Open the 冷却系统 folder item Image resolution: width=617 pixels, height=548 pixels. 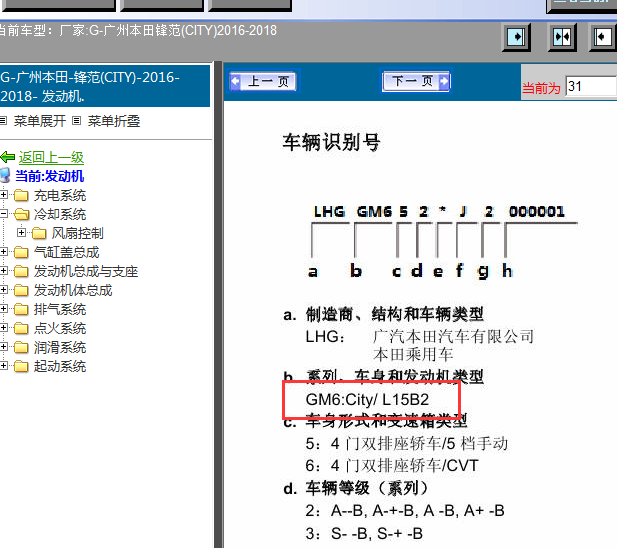click(60, 214)
